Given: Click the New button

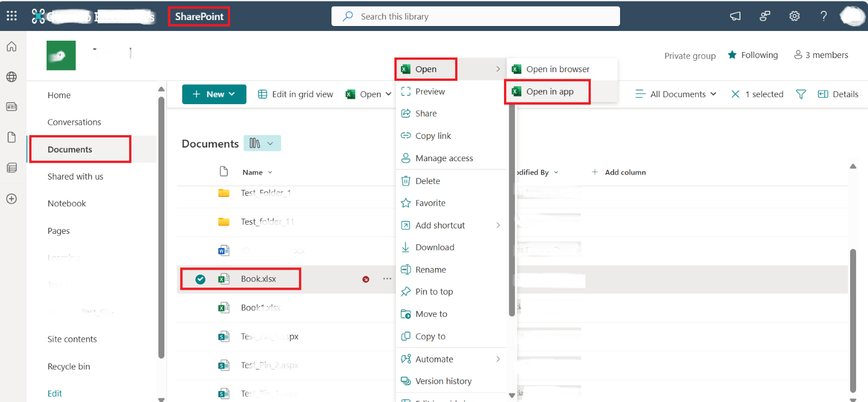Looking at the screenshot, I should tap(214, 94).
